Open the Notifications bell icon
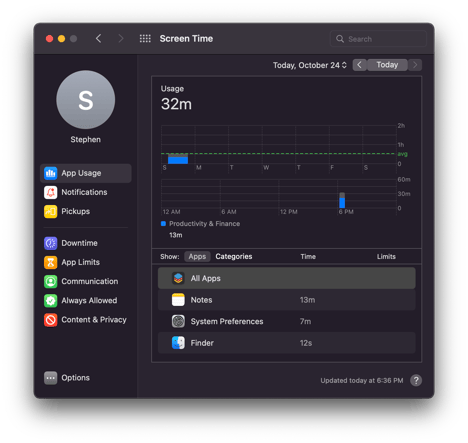The height and width of the screenshot is (443, 468). point(50,192)
